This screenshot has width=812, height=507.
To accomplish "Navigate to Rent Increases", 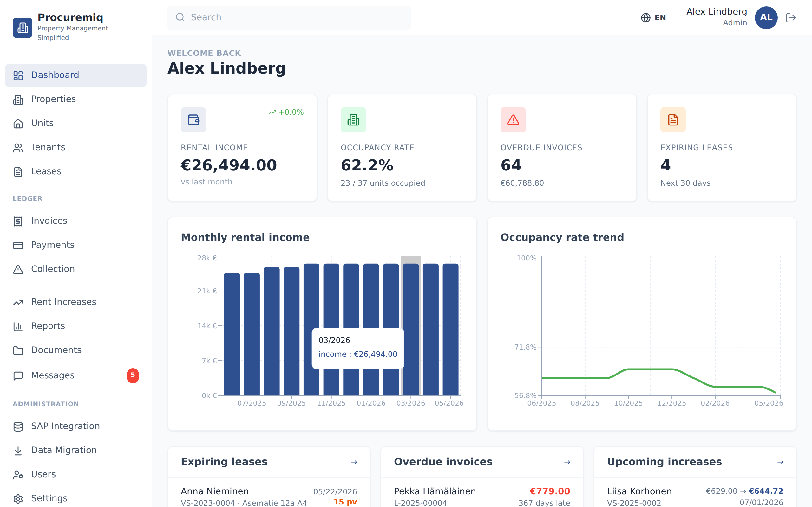I will coord(76,302).
